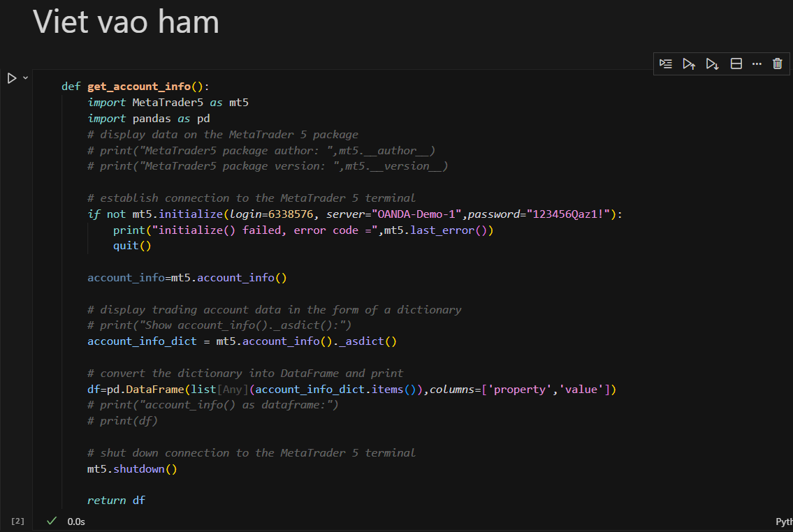Click the 'return df' line

coord(116,501)
